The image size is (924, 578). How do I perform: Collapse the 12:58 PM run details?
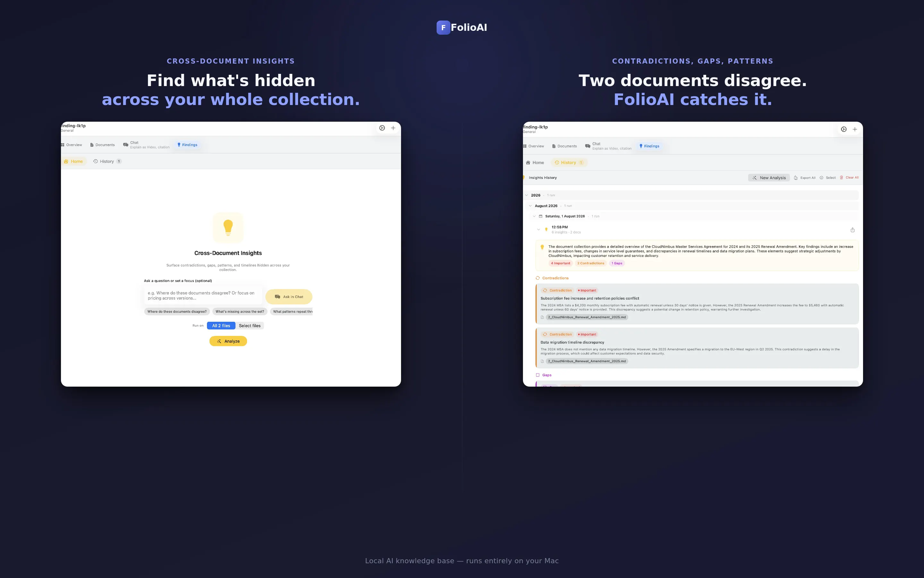[538, 230]
